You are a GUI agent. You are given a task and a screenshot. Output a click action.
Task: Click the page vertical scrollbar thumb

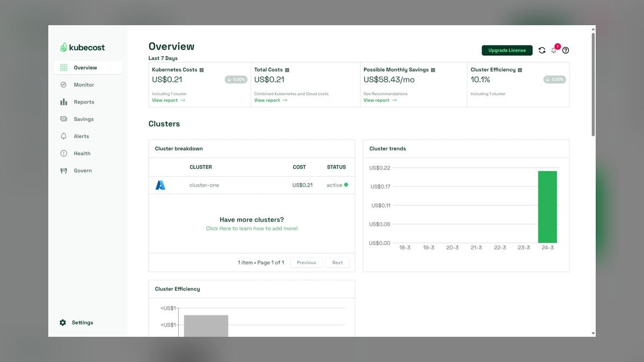point(593,84)
